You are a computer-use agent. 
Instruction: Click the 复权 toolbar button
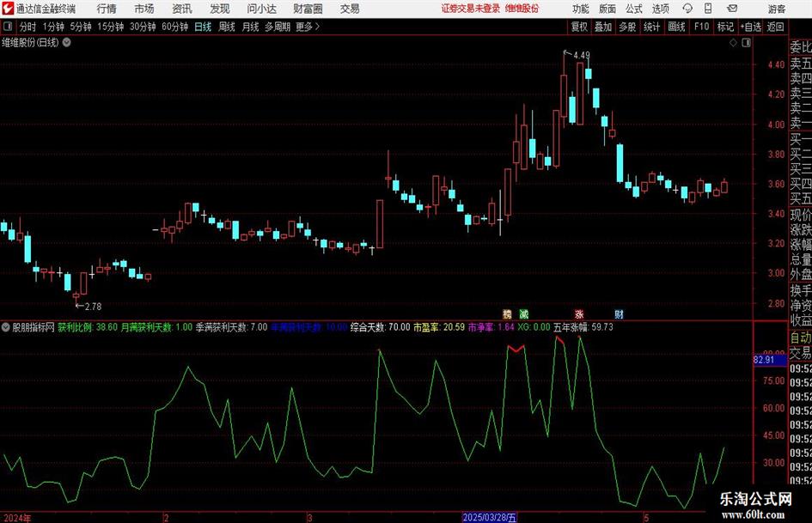579,27
